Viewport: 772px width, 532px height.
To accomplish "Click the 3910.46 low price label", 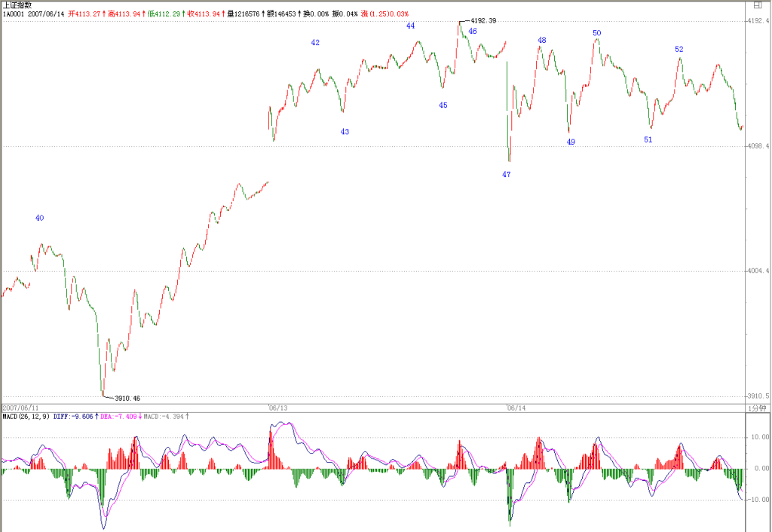I will (127, 398).
